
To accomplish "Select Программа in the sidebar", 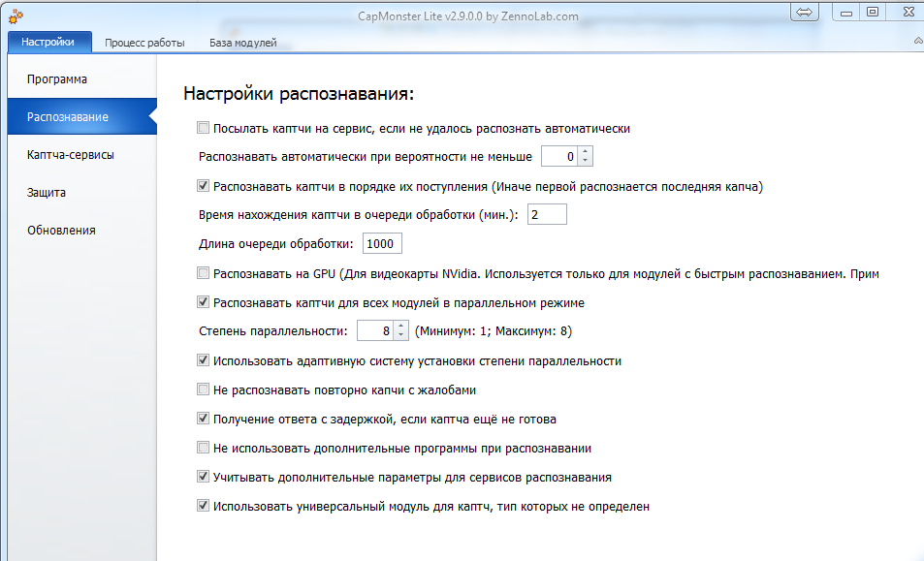I will pos(82,78).
